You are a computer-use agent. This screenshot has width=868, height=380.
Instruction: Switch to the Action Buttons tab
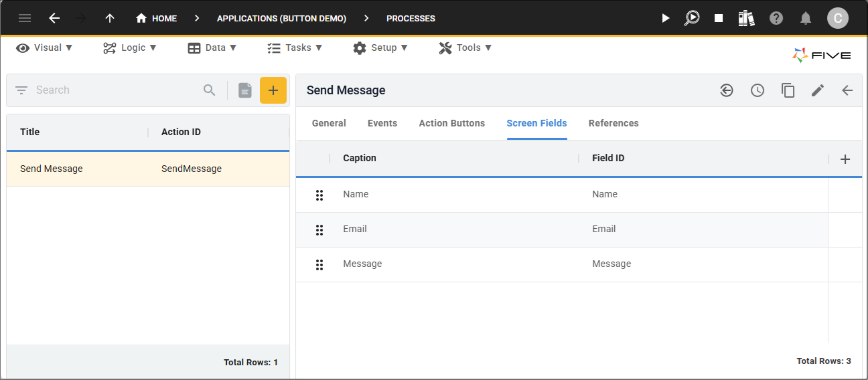point(452,123)
